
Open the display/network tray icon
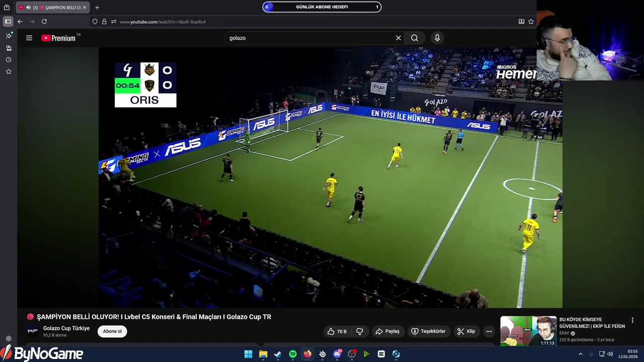coord(601,354)
